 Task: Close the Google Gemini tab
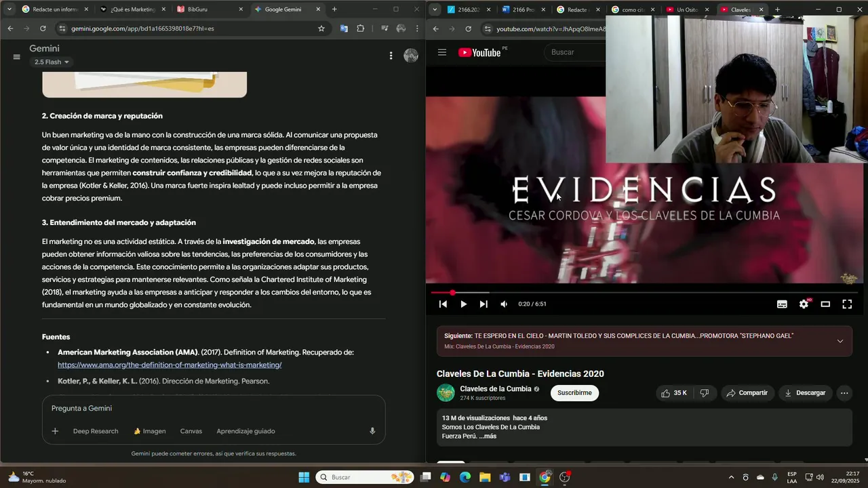click(318, 9)
